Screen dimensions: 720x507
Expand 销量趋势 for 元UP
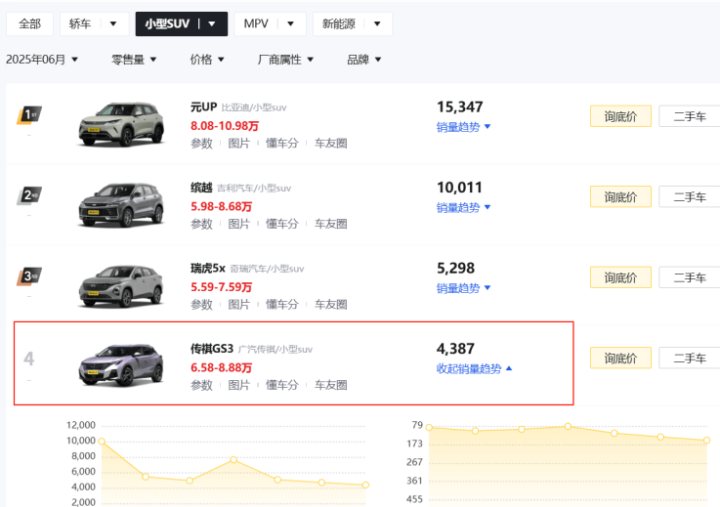point(463,127)
